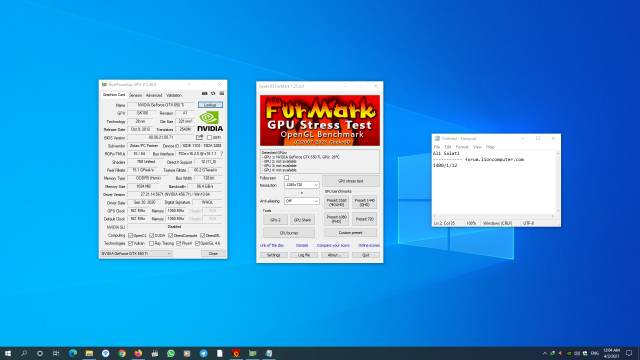The width and height of the screenshot is (640, 360).
Task: Switch to GPU-Z Validation tab
Action: [x=174, y=95]
